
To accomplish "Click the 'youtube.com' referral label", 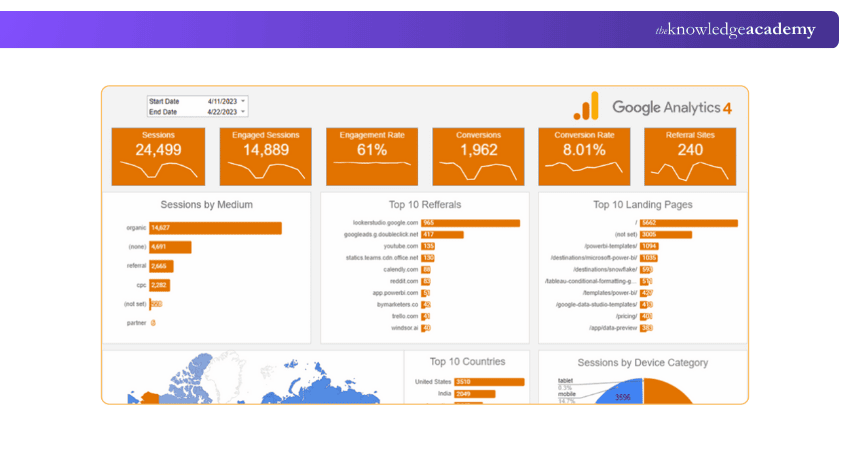I will 401,246.
